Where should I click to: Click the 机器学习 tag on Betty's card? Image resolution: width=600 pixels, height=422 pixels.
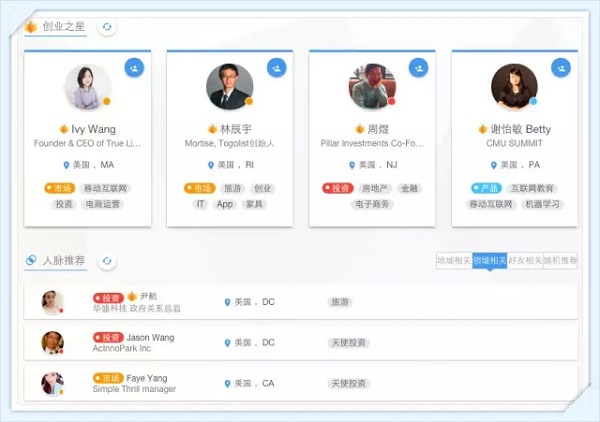point(542,204)
